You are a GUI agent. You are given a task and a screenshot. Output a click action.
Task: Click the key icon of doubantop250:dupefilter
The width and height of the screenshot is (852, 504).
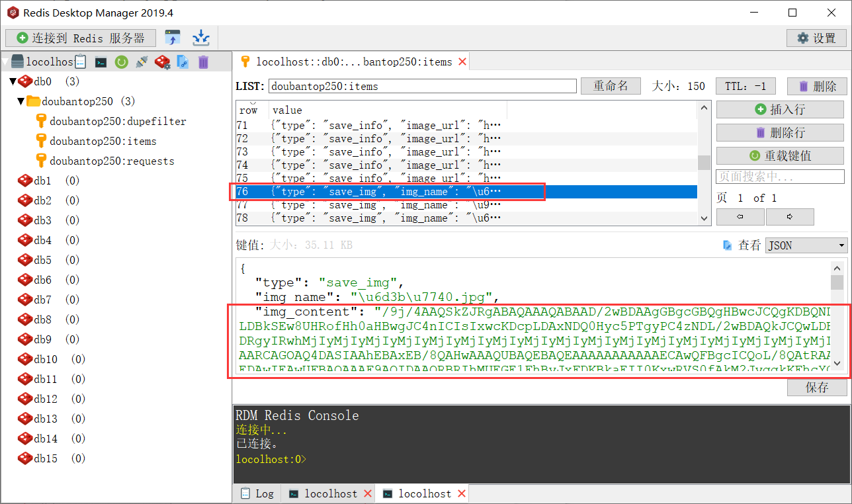tap(41, 121)
